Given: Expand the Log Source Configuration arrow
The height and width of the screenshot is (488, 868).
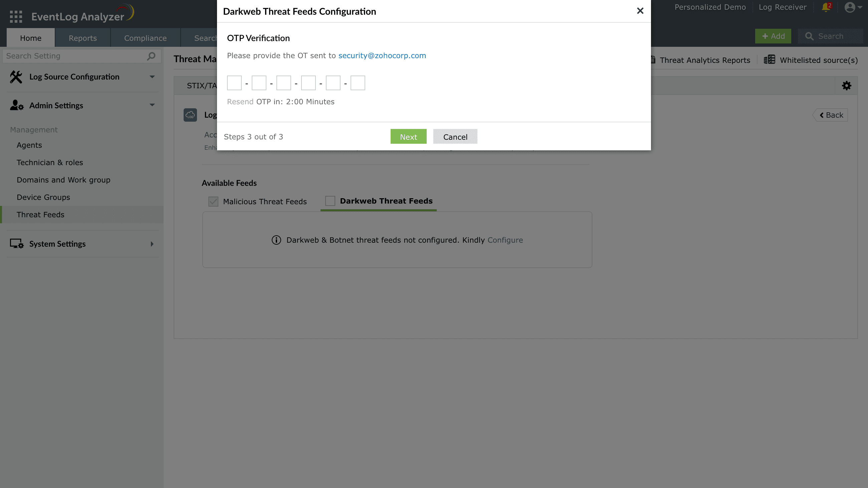Looking at the screenshot, I should click(152, 77).
